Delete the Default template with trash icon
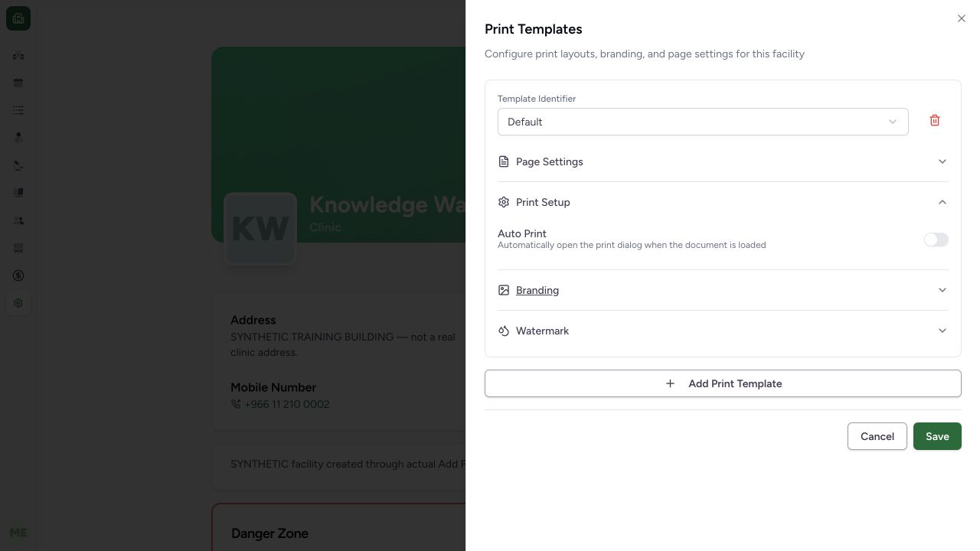 (935, 121)
